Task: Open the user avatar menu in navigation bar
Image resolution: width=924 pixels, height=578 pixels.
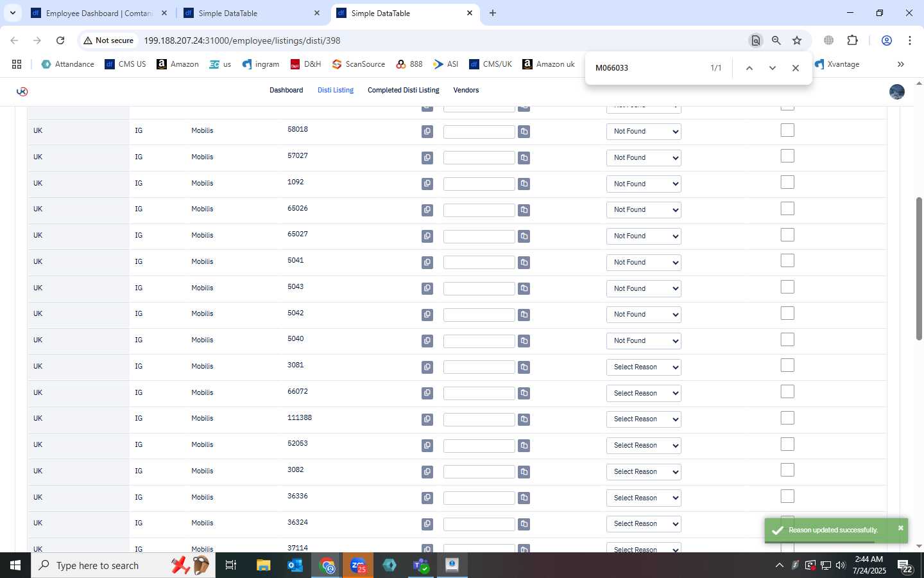Action: pos(897,91)
